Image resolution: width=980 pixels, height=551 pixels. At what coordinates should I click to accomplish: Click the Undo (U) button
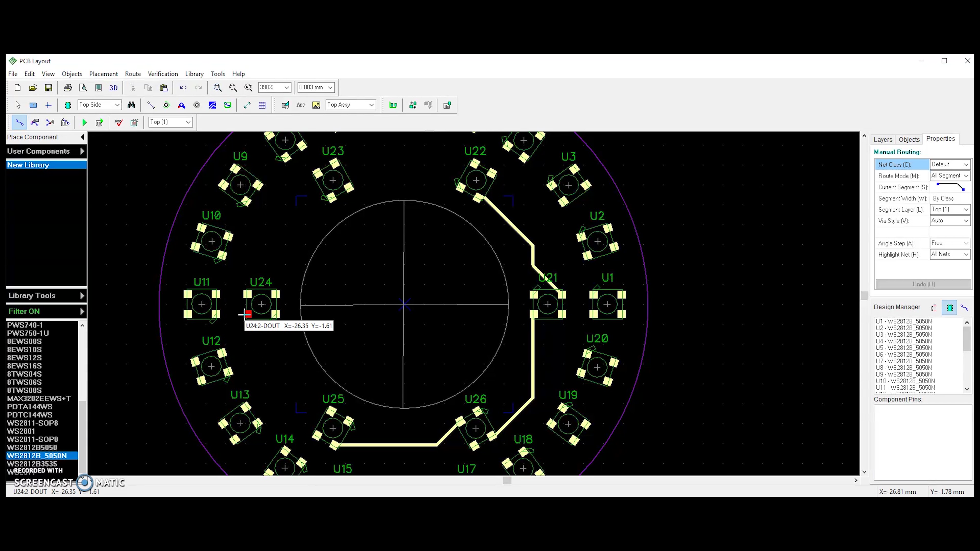tap(923, 284)
